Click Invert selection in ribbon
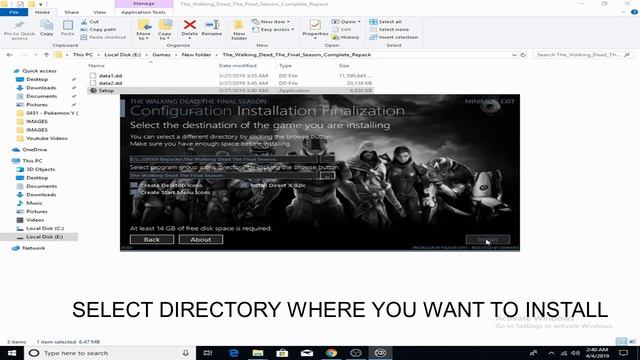This screenshot has height=360, width=640. 393,37
